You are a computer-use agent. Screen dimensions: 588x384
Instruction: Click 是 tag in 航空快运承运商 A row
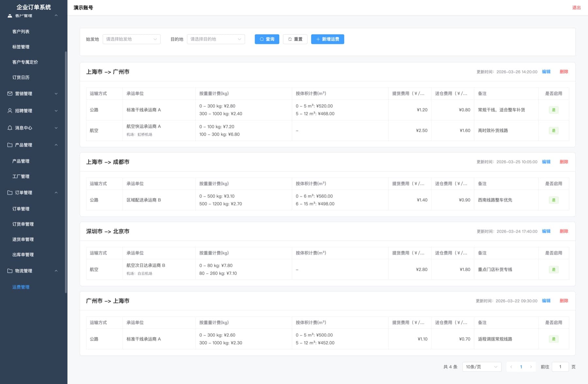pos(554,131)
